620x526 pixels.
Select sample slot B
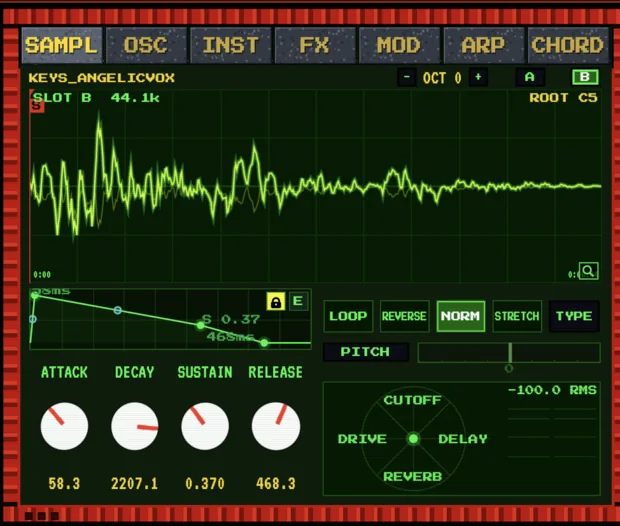585,77
